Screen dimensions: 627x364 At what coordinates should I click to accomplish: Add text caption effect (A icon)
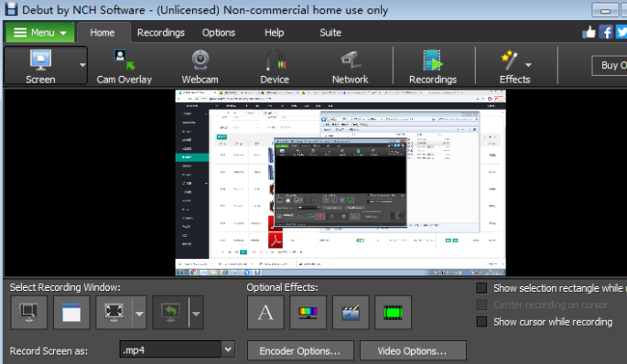click(x=265, y=313)
